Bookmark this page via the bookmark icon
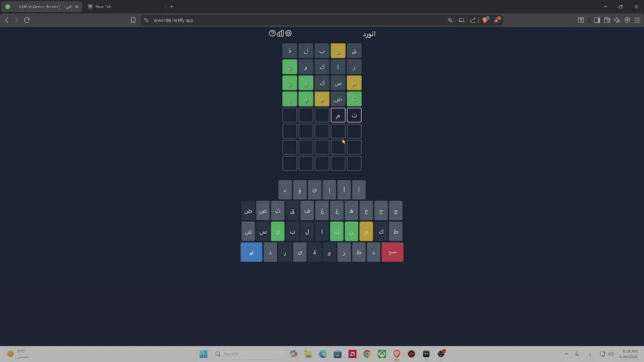The width and height of the screenshot is (644, 362). pyautogui.click(x=133, y=20)
